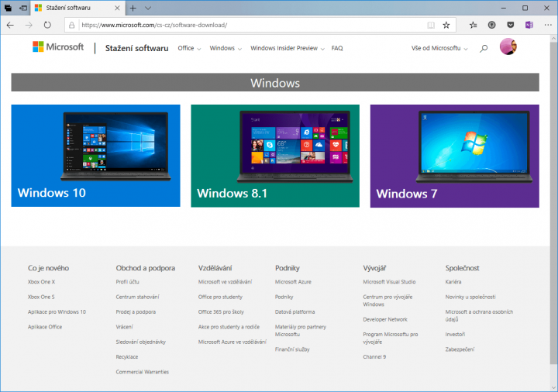Open Microsoft a ochrana osobních údajů
This screenshot has height=392, width=558.
pyautogui.click(x=479, y=315)
